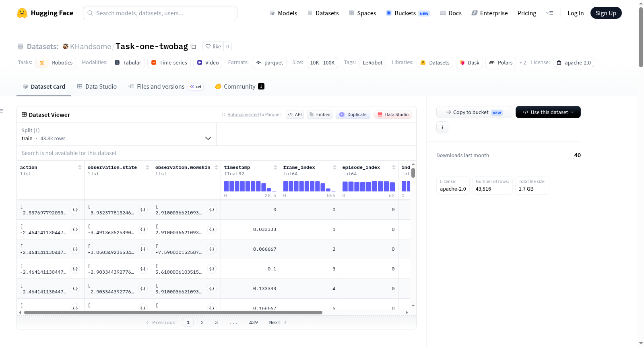Click the table horizontal scrollbar
The height and width of the screenshot is (347, 644).
click(x=173, y=312)
